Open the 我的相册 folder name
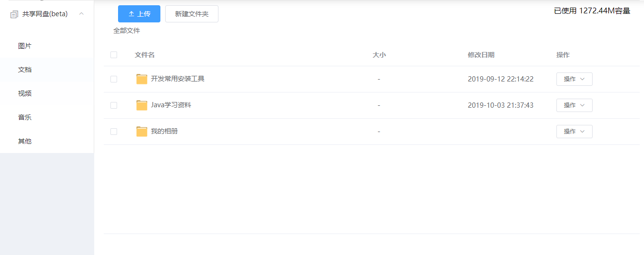This screenshot has height=255, width=644. click(x=164, y=131)
